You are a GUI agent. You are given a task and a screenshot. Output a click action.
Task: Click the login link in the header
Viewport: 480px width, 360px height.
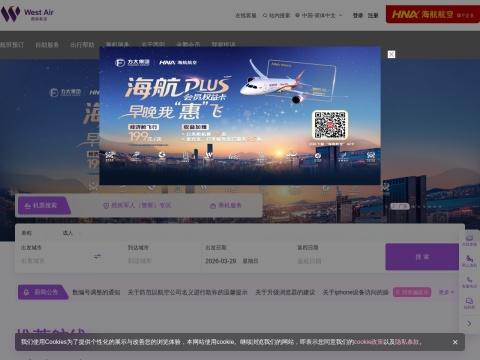[x=358, y=15]
